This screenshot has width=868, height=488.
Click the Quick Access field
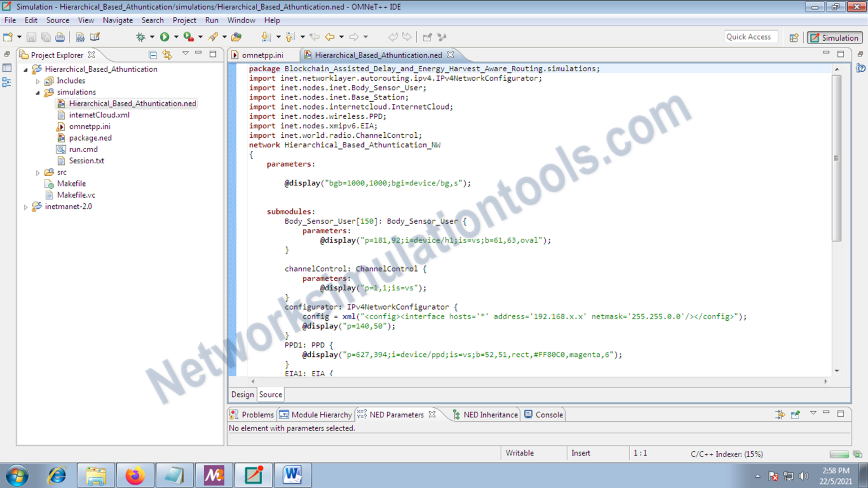point(750,36)
